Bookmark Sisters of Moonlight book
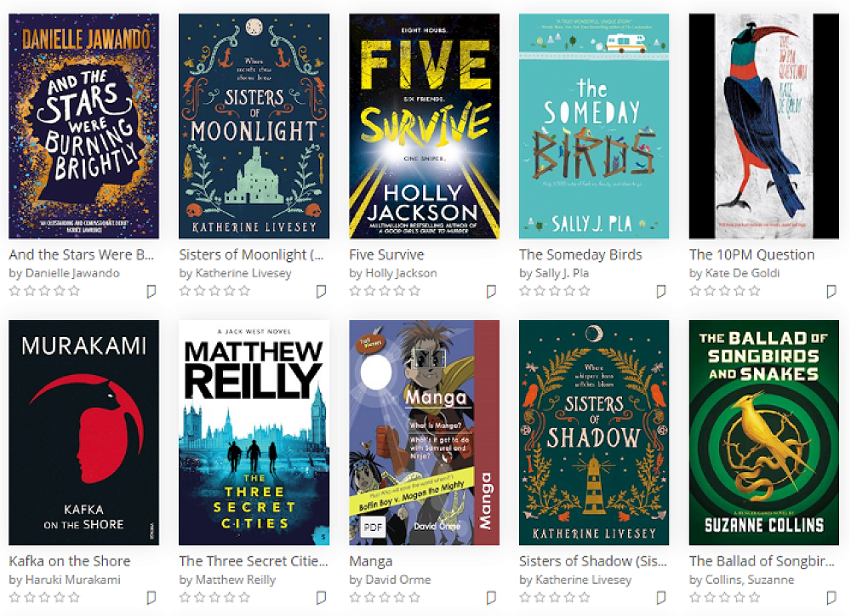The width and height of the screenshot is (851, 616). tap(322, 292)
